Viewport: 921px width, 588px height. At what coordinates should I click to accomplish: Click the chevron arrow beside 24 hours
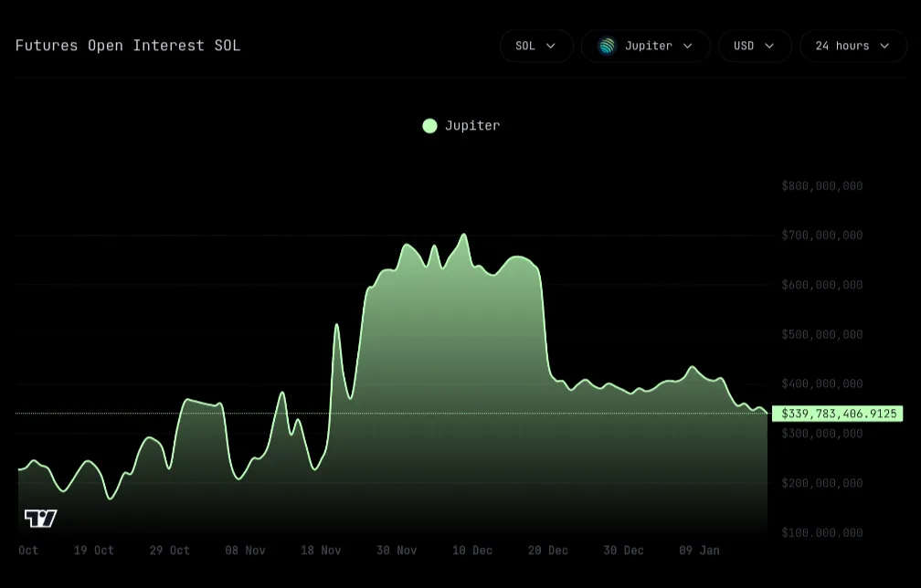[x=884, y=46]
